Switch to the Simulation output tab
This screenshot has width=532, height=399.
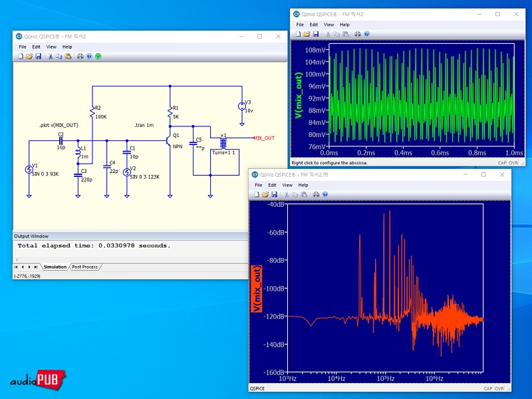click(x=55, y=267)
